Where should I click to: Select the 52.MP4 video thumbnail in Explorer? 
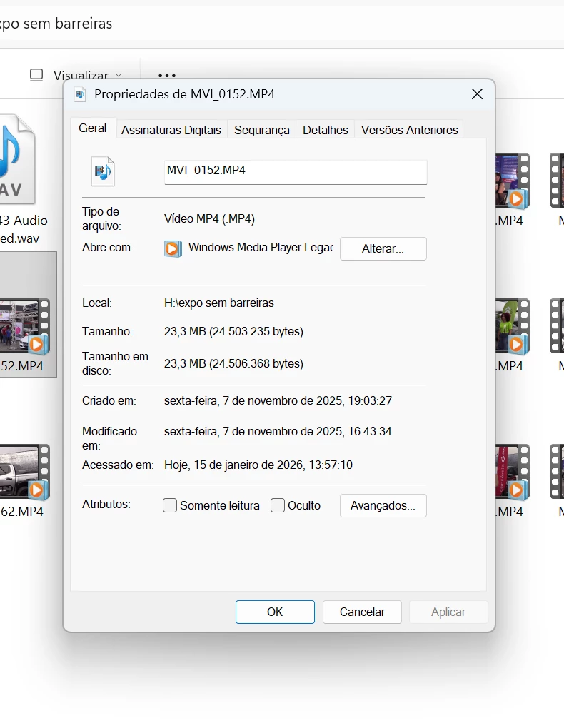(24, 327)
